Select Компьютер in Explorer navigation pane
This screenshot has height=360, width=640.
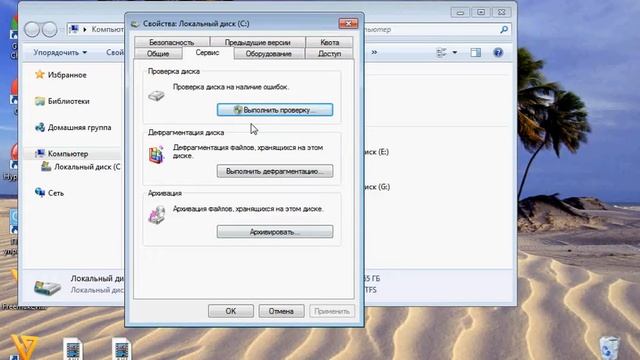(x=68, y=153)
